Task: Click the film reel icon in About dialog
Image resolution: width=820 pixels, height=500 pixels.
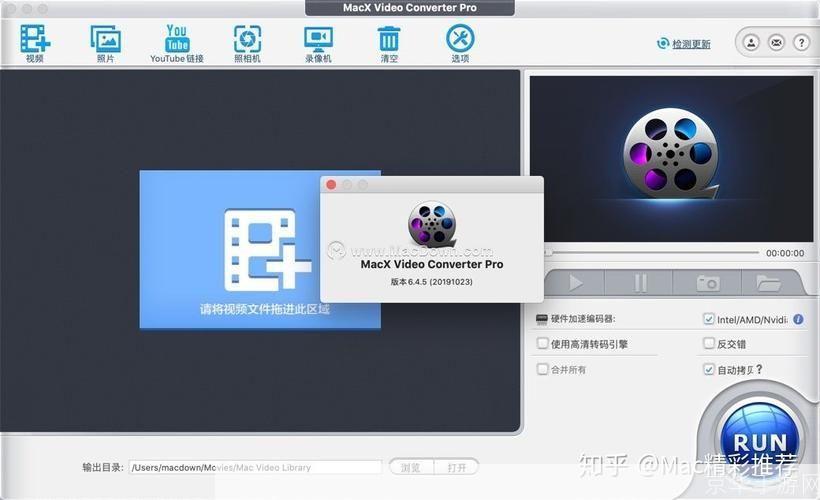Action: click(x=432, y=225)
